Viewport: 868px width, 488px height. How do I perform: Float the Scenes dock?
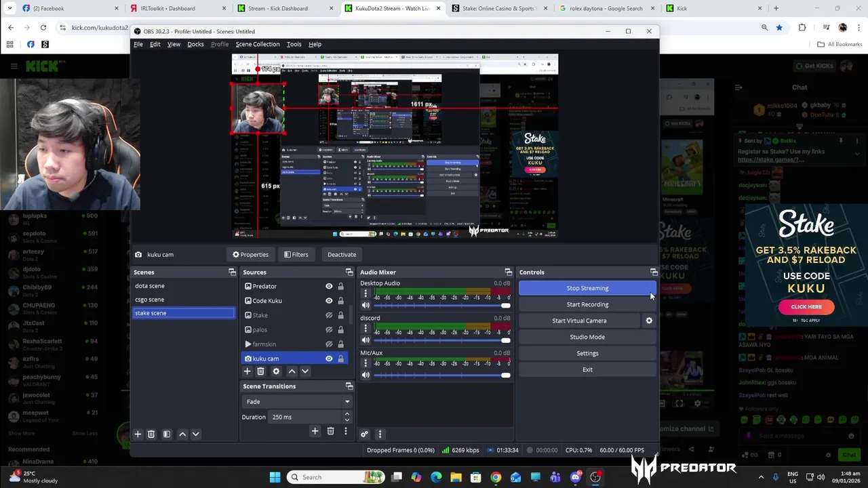[x=232, y=272]
